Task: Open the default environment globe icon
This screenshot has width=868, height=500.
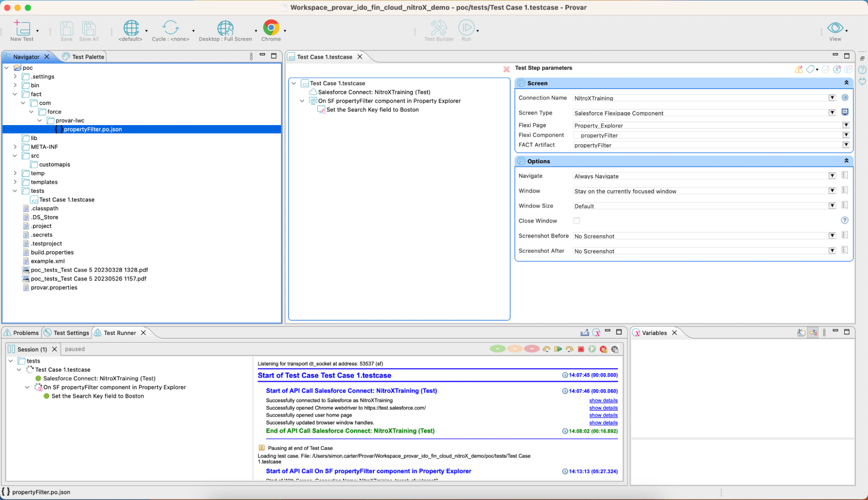Action: (131, 28)
